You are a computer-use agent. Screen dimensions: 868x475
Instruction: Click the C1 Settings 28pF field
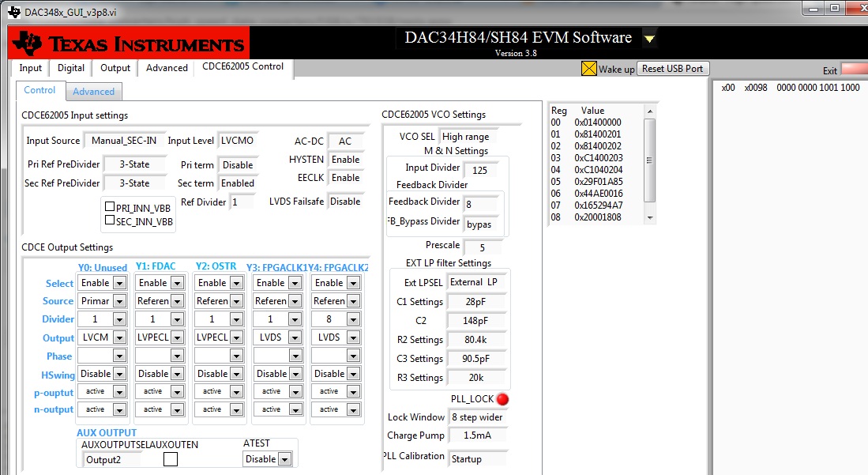click(x=476, y=302)
